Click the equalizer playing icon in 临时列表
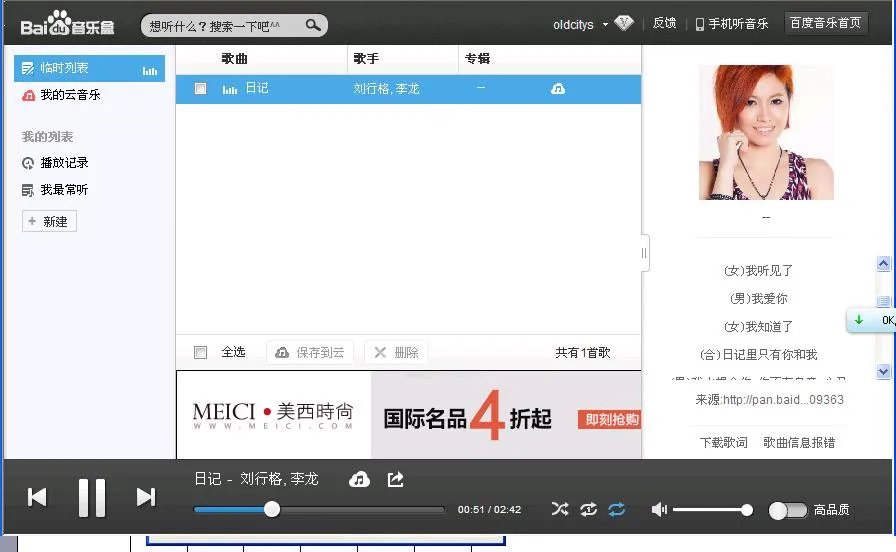Screen dimensions: 896x552 (150, 71)
